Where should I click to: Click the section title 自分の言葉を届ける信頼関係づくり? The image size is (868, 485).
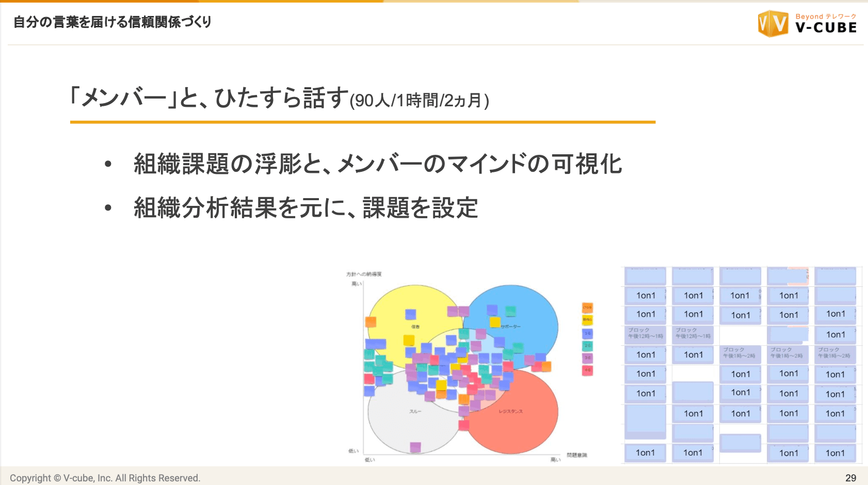tap(112, 22)
